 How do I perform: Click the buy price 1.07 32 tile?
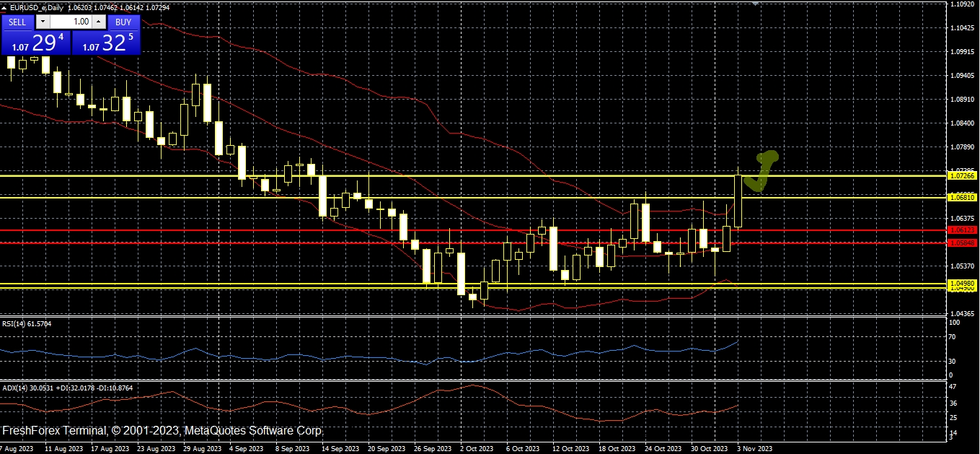[x=107, y=43]
